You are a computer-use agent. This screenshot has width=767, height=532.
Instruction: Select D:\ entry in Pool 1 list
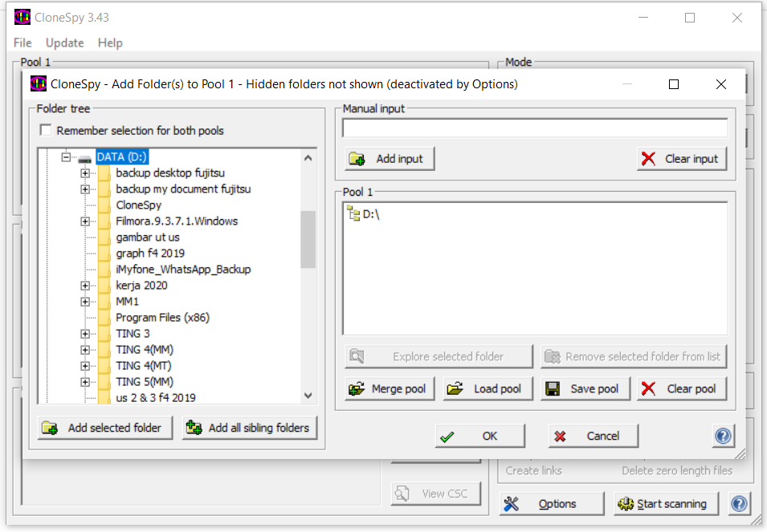371,214
